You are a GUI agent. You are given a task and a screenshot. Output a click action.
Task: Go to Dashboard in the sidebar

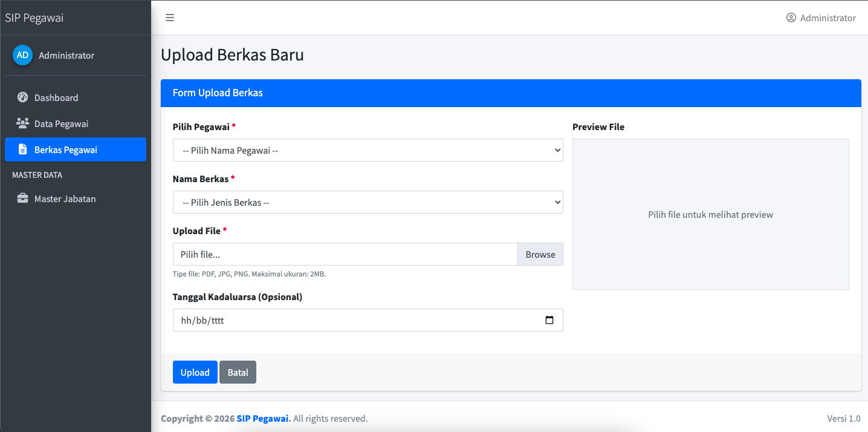[x=56, y=97]
